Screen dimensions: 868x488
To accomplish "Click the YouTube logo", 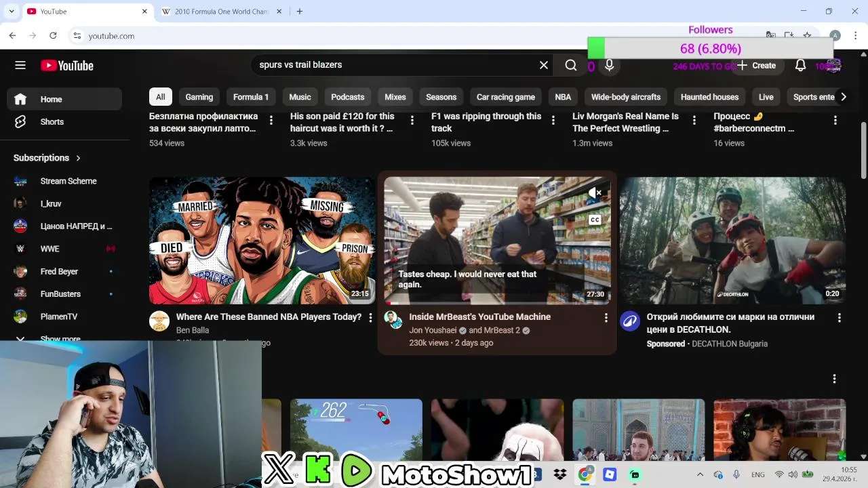I will (67, 66).
